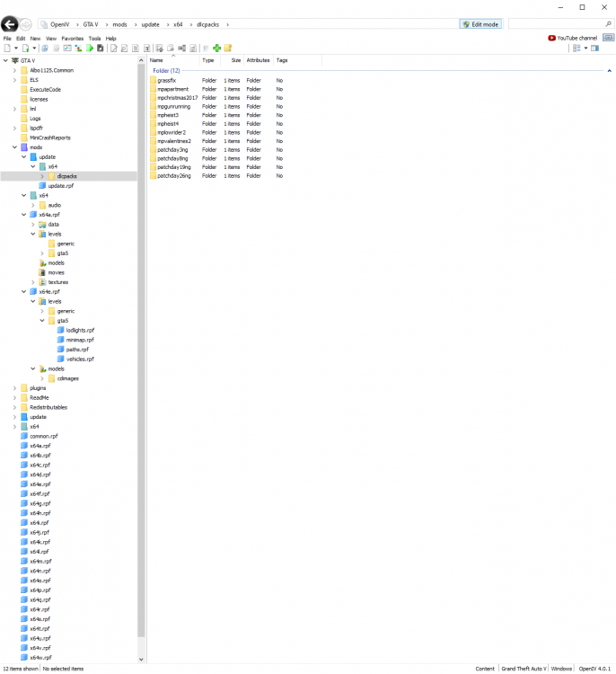This screenshot has width=616, height=674.
Task: Click GTA V in the breadcrumb path
Action: pos(91,24)
